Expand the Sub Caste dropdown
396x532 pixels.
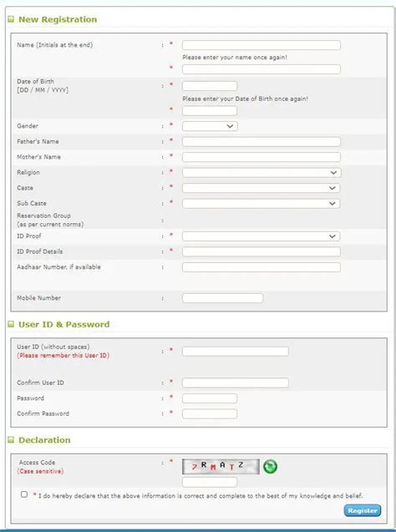click(261, 204)
